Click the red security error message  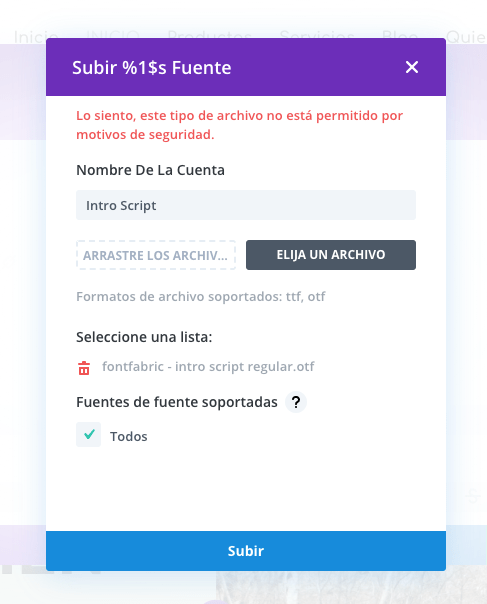coord(239,125)
